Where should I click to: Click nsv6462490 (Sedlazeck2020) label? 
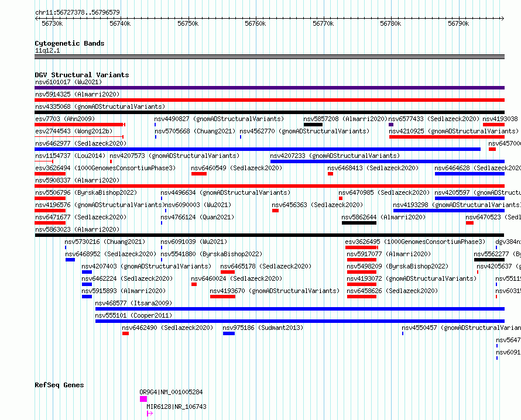167,328
